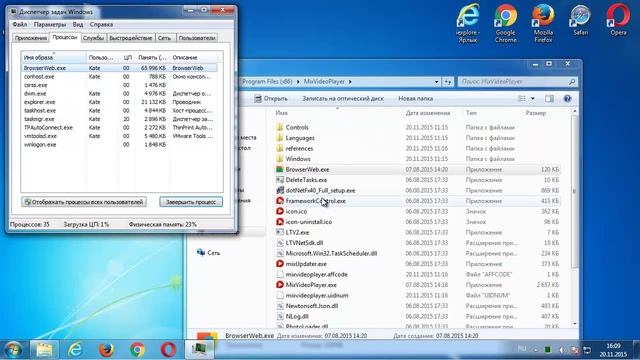Select the Controls folder icon
Image resolution: width=640 pixels, height=360 pixels.
pos(280,127)
